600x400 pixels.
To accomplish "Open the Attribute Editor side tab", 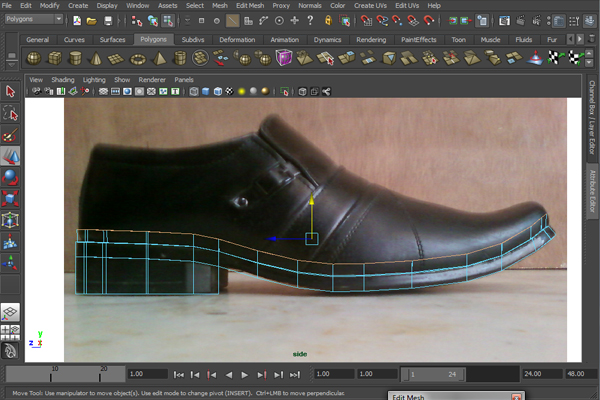I will pyautogui.click(x=592, y=191).
